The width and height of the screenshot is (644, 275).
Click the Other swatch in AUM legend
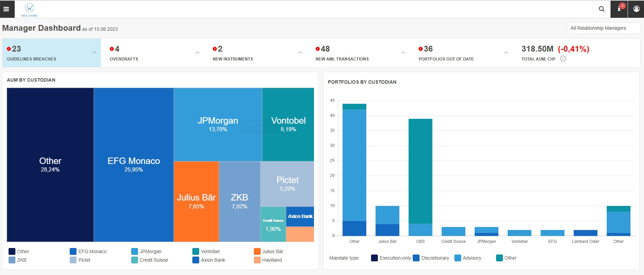tap(12, 251)
